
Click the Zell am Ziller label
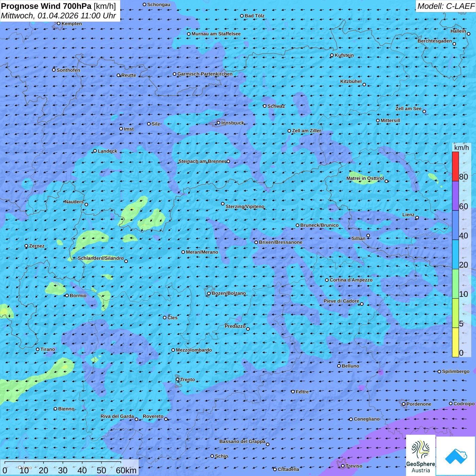click(306, 131)
